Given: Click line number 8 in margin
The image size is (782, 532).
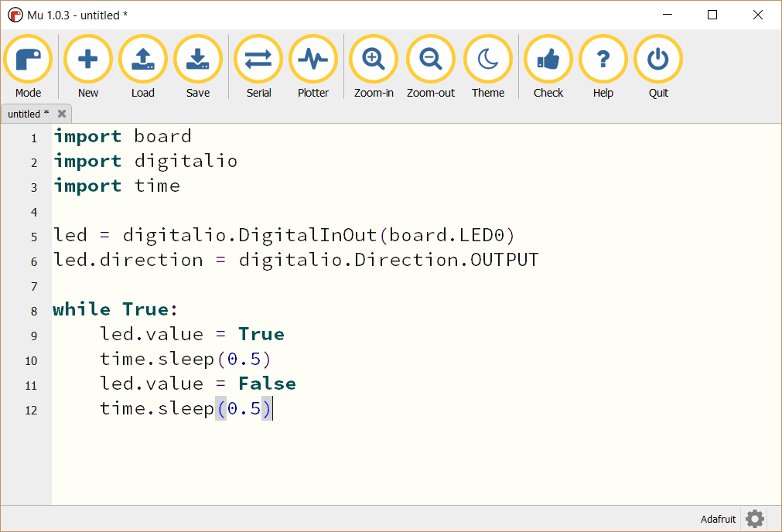Looking at the screenshot, I should click(34, 311).
